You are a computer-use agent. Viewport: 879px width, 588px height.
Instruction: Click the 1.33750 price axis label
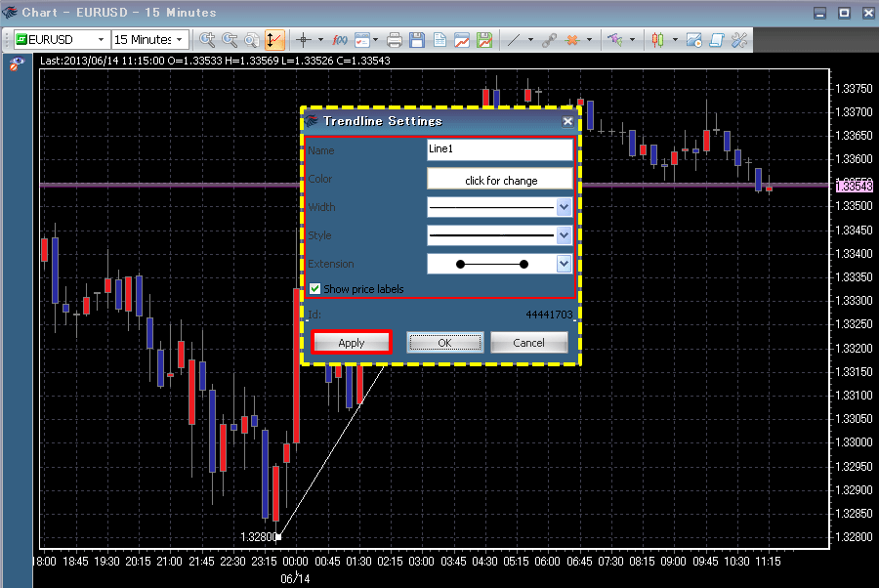[854, 89]
